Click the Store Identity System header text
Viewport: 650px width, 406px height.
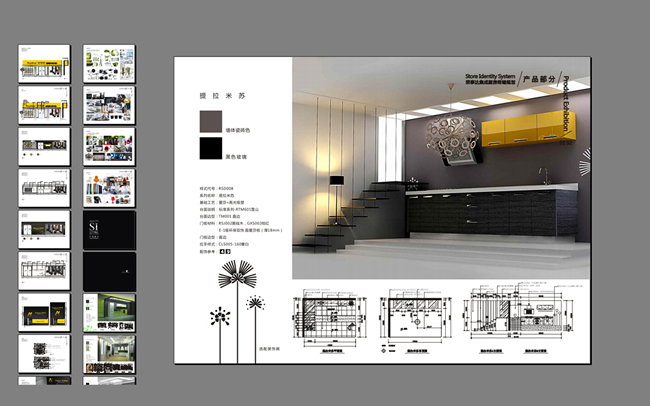(490, 76)
